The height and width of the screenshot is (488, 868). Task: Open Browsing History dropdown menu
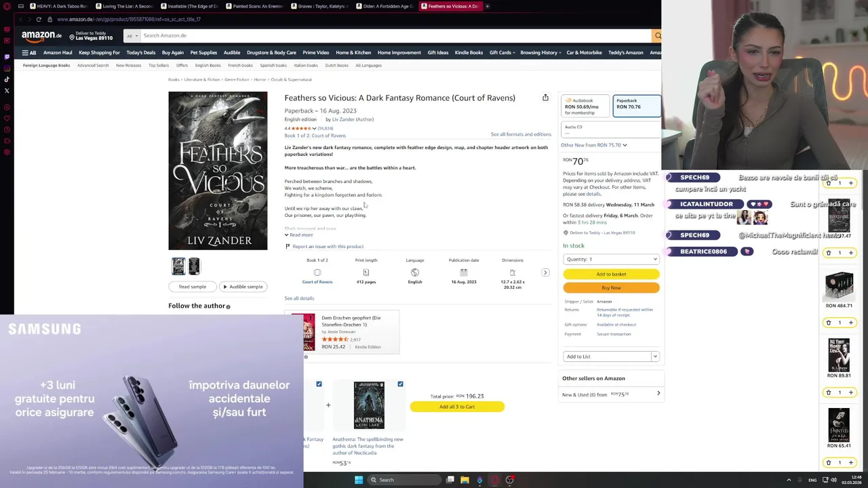540,52
